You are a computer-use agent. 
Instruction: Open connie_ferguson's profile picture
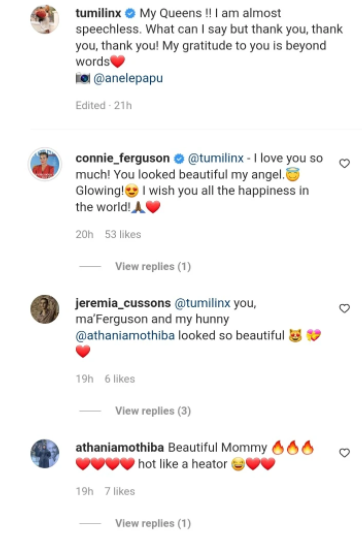[x=45, y=164]
